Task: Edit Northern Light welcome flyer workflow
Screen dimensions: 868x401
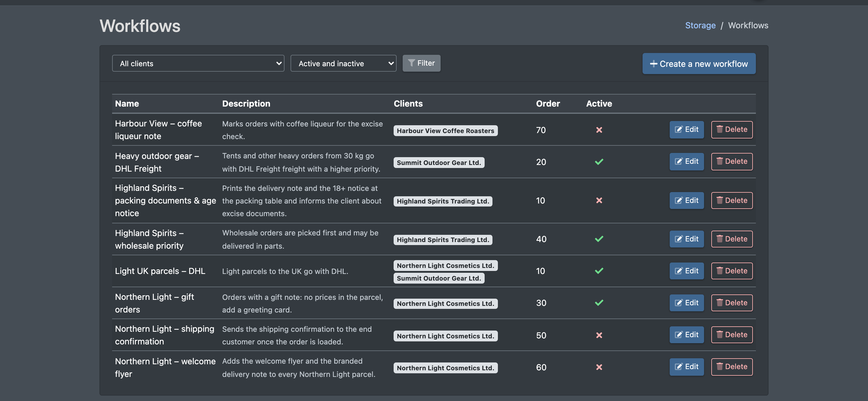Action: tap(686, 367)
